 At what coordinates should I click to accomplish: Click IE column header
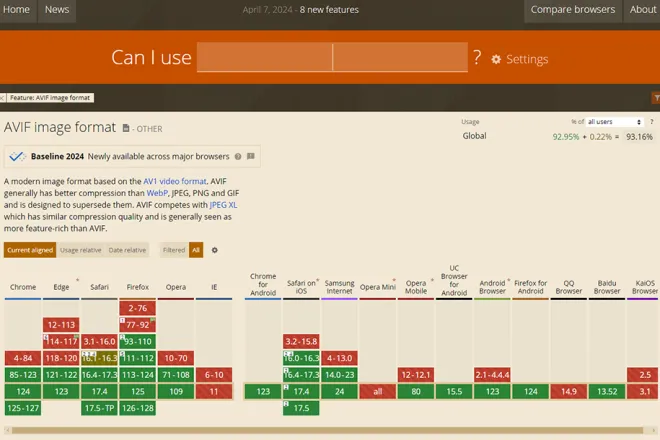point(214,287)
